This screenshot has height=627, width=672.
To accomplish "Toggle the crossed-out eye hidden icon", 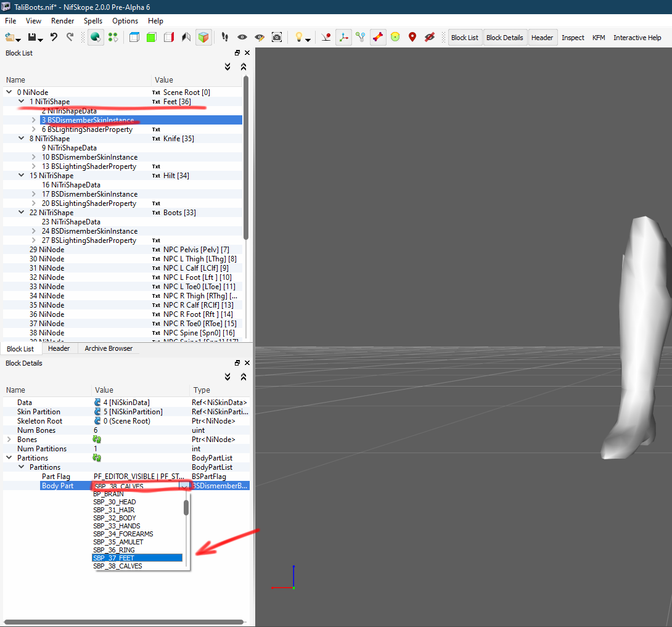I will click(430, 37).
